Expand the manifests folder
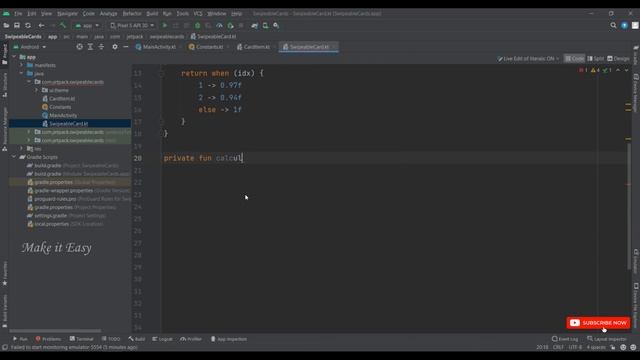This screenshot has height=360, width=640. tap(22, 65)
